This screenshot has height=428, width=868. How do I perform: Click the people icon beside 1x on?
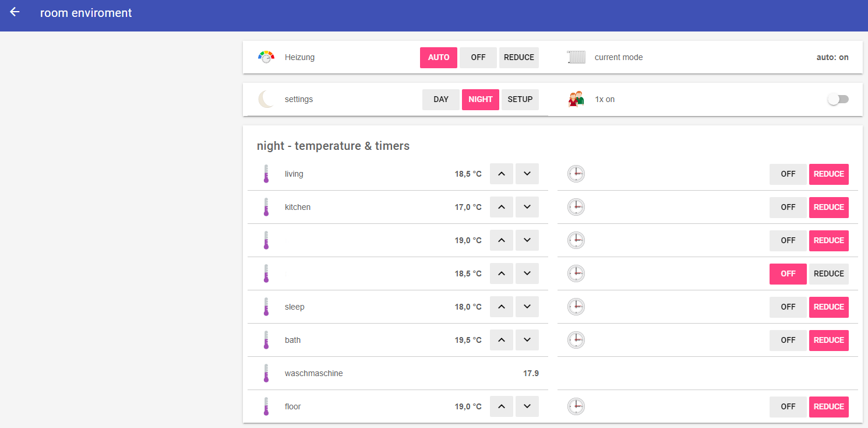pos(576,99)
